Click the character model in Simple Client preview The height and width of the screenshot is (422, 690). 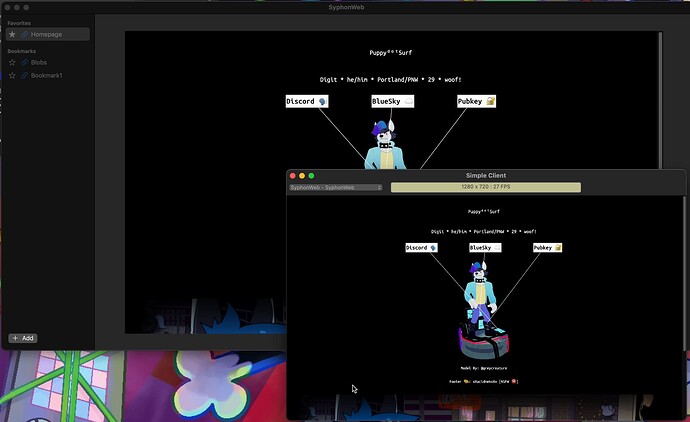coord(482,310)
